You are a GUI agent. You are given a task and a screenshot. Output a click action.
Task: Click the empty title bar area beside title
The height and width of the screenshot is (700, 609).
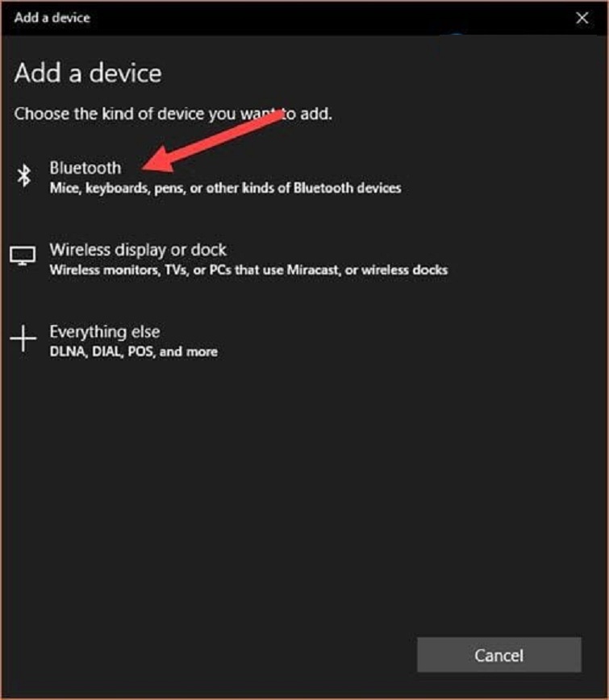coord(331,18)
